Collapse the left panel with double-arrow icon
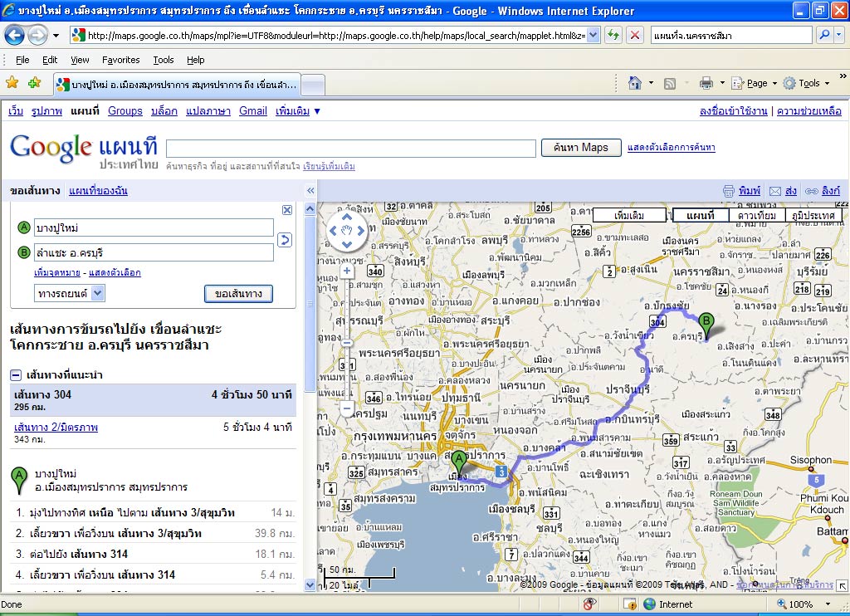This screenshot has height=616, width=850. (310, 190)
